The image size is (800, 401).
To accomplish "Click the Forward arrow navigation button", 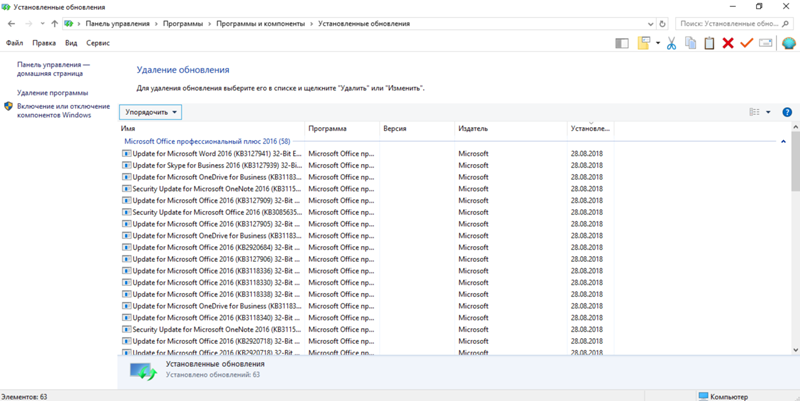I will [x=29, y=24].
